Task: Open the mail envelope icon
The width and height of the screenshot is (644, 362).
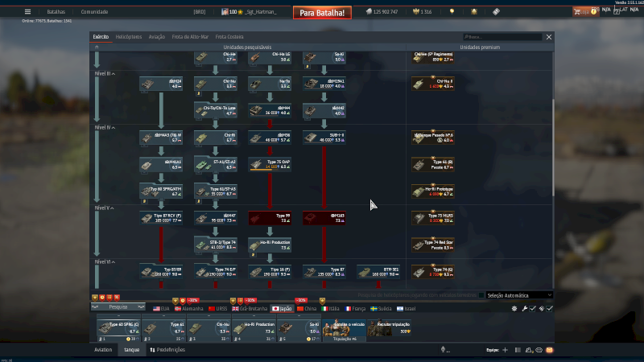Action: point(550,350)
